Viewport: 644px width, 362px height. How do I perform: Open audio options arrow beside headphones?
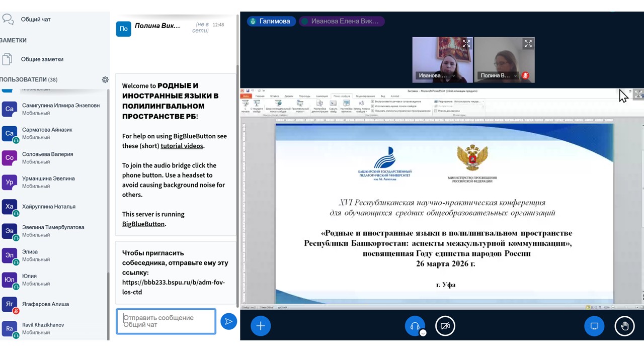tap(423, 333)
